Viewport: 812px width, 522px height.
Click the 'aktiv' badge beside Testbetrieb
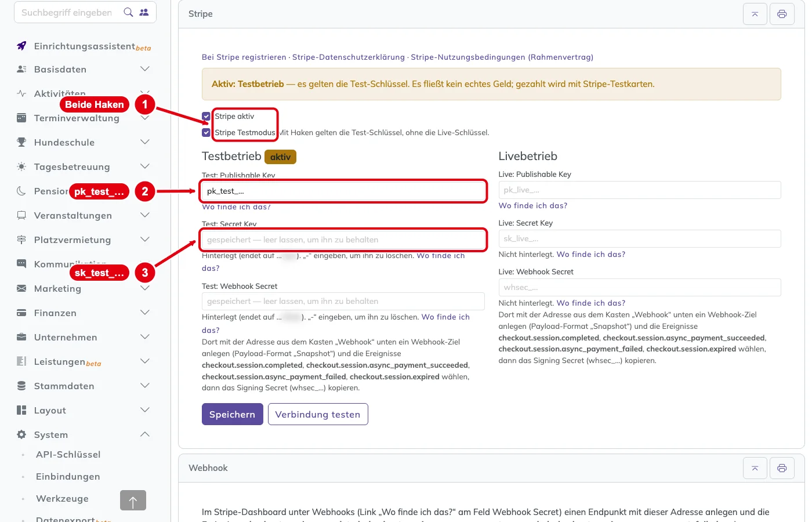[281, 157]
